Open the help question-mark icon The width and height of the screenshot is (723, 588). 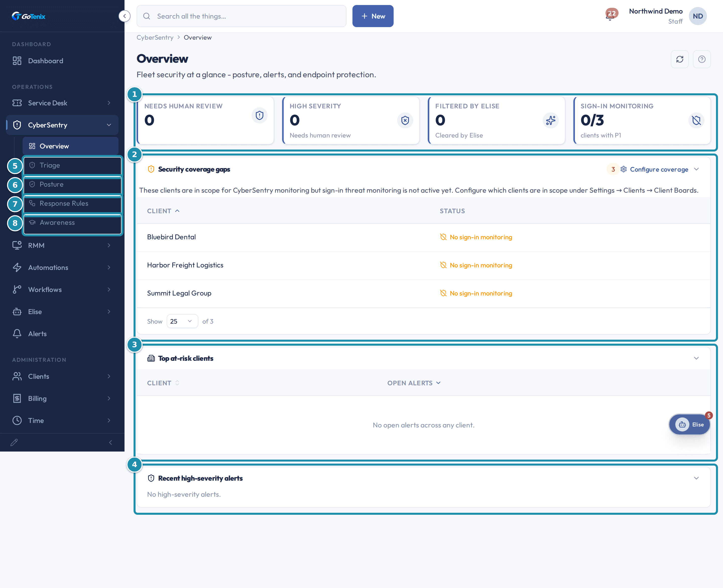[x=702, y=59]
